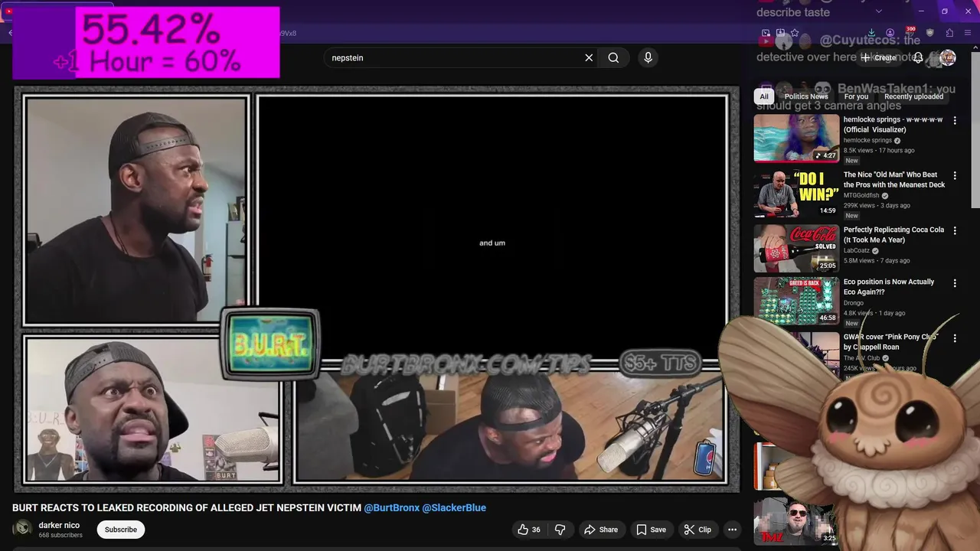Open more actions ellipsis under video
This screenshot has height=551, width=980.
tap(732, 530)
